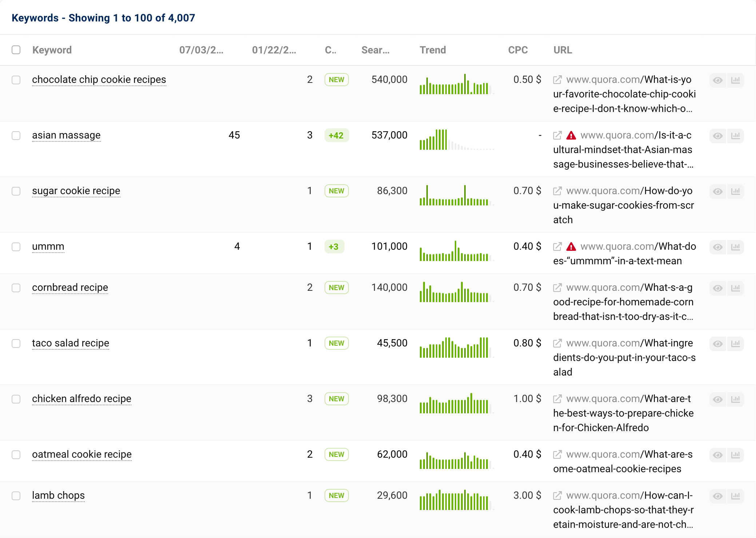Sort by 07/03 date column header

pos(201,50)
